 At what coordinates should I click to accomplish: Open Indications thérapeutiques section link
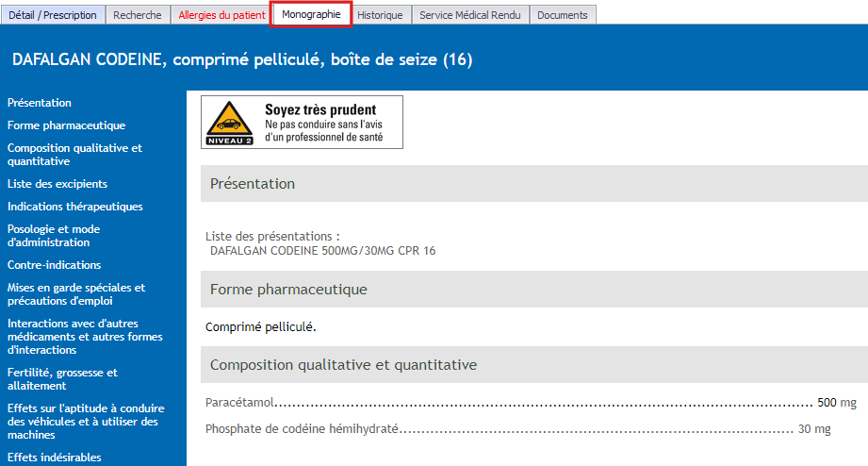pos(75,207)
